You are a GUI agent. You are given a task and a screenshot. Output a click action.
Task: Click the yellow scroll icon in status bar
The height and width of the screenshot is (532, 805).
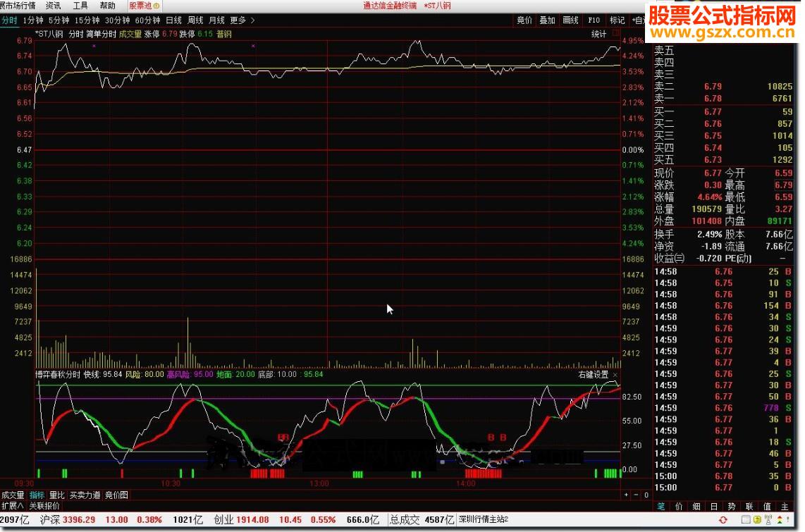pos(757,520)
